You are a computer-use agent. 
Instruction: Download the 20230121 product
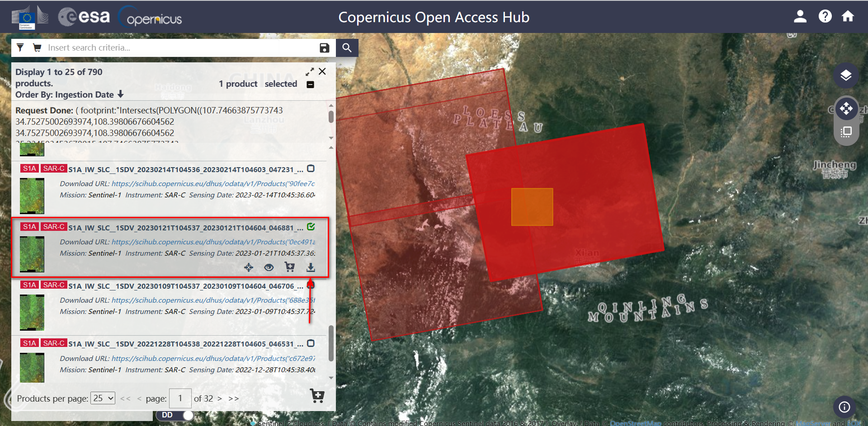pyautogui.click(x=311, y=267)
